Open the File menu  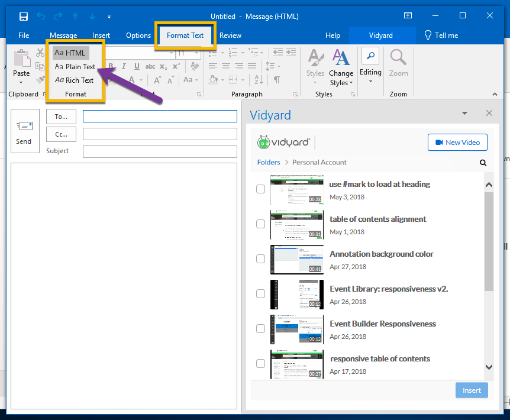point(24,35)
